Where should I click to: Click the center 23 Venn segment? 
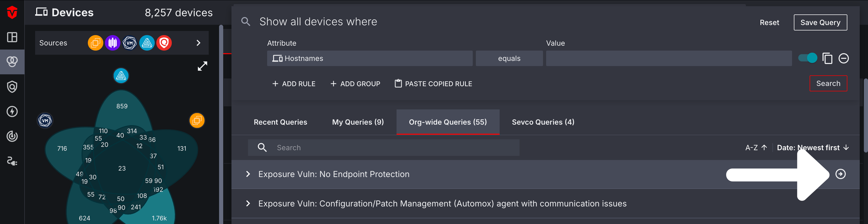click(122, 168)
